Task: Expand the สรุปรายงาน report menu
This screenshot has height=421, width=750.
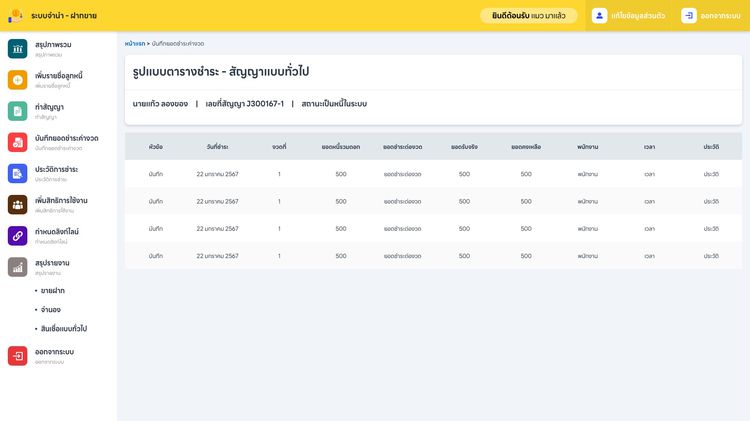Action: coord(52,266)
